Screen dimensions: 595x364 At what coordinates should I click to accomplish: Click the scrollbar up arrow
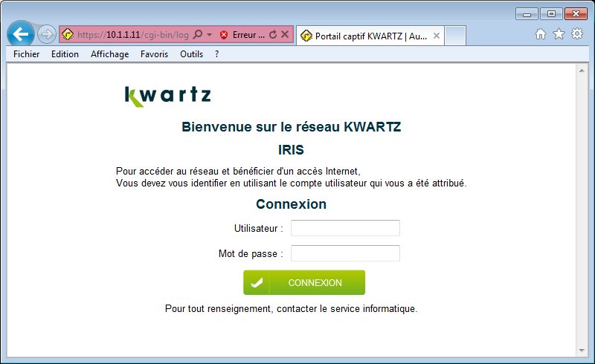[x=582, y=71]
